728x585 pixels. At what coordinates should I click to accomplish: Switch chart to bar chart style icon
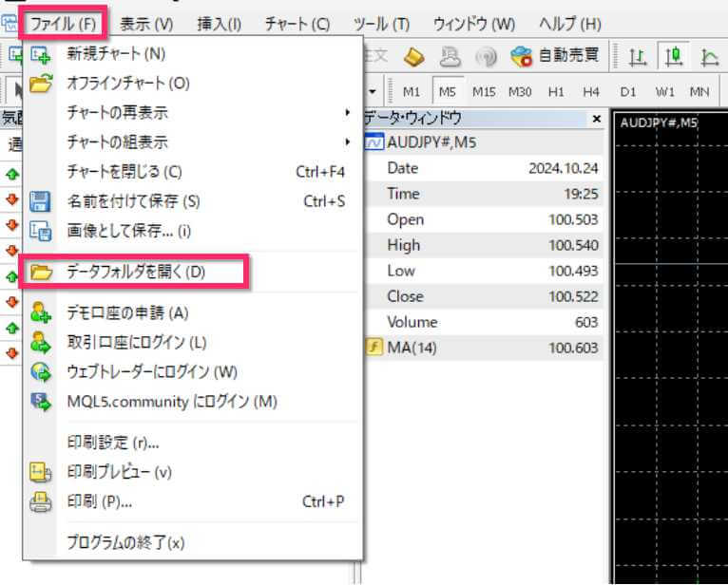tap(639, 57)
